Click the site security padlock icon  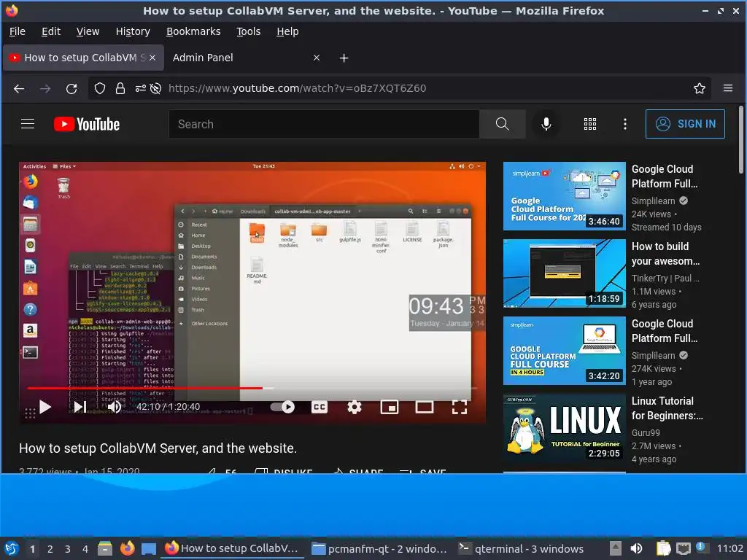pyautogui.click(x=120, y=88)
